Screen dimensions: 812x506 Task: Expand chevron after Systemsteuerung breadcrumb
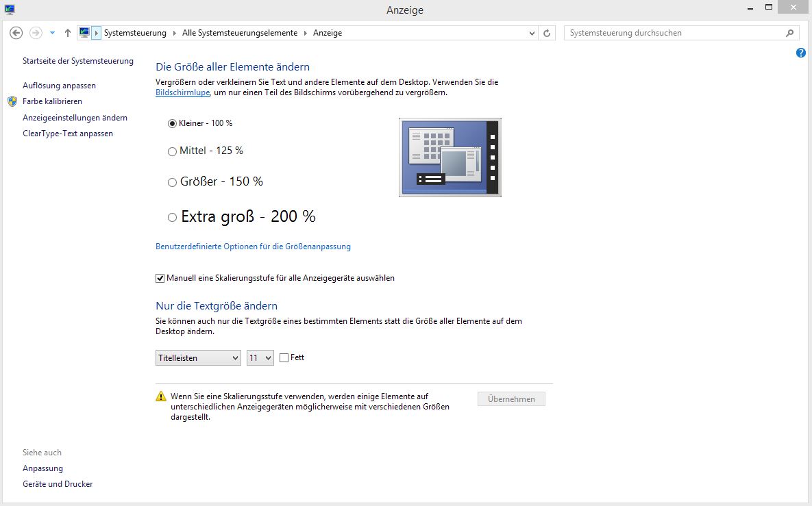coord(174,33)
